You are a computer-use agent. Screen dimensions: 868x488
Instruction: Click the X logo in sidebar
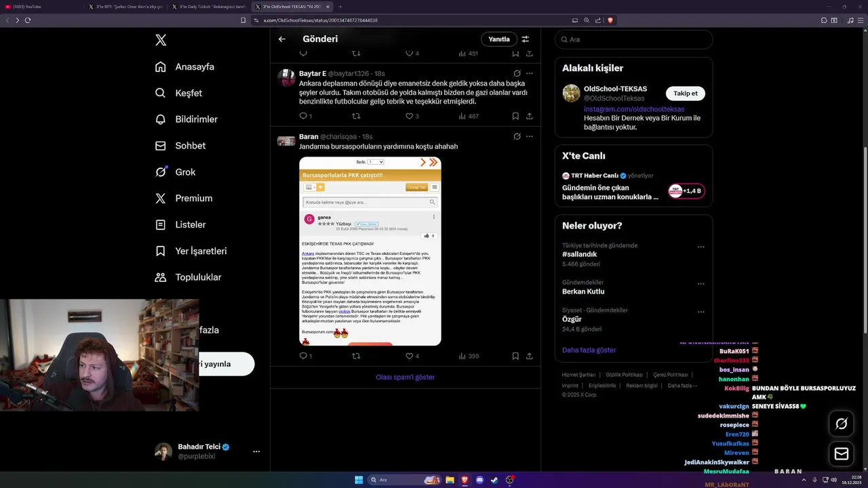click(161, 40)
